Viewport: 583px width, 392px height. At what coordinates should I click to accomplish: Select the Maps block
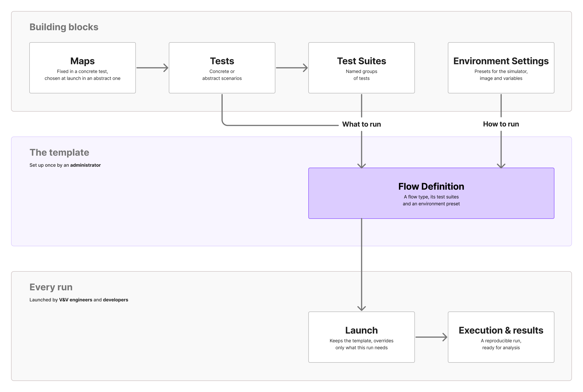83,68
